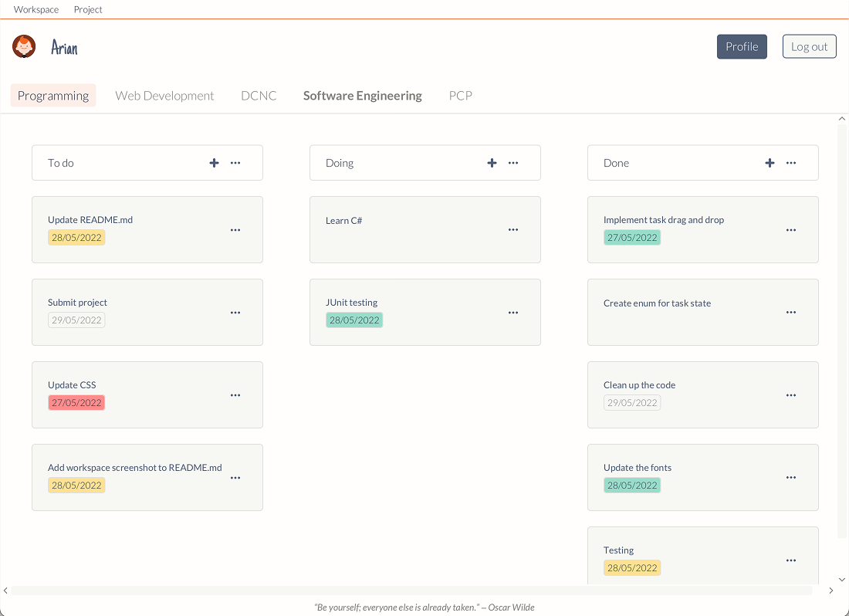Click the down arrow on the vertical scrollbar
This screenshot has height=616, width=849.
click(841, 579)
